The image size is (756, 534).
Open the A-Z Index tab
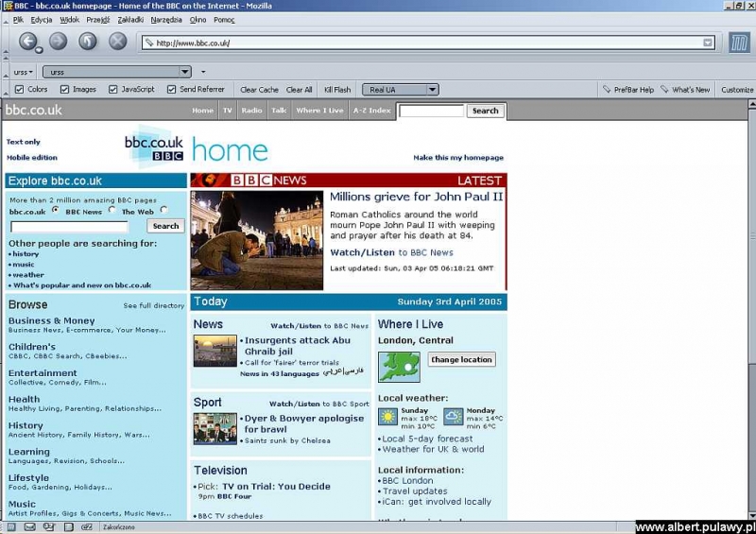[x=371, y=111]
